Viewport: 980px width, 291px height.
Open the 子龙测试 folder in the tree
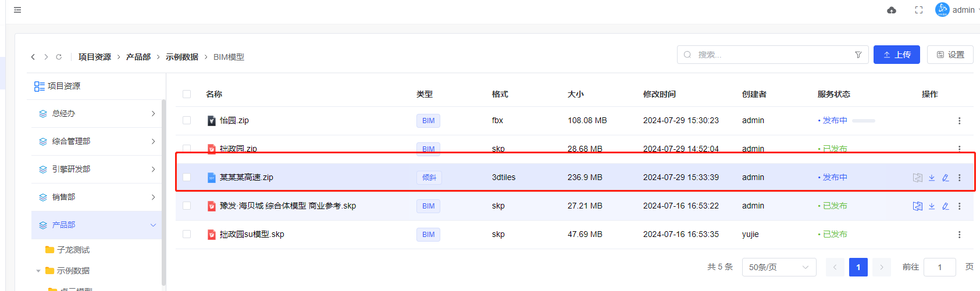pyautogui.click(x=73, y=250)
